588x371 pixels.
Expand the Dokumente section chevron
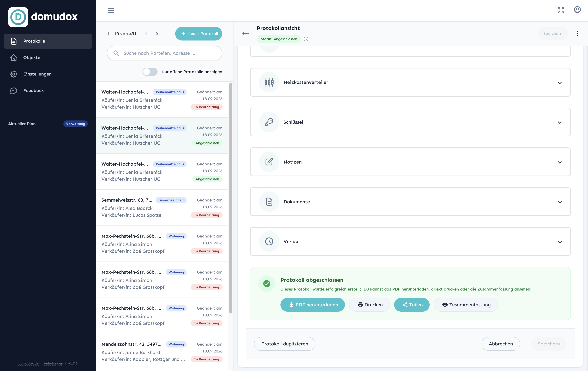point(560,202)
